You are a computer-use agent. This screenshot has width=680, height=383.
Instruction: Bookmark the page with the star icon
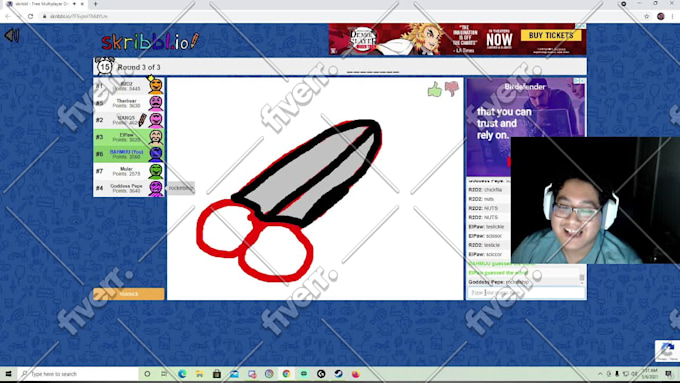[647, 16]
